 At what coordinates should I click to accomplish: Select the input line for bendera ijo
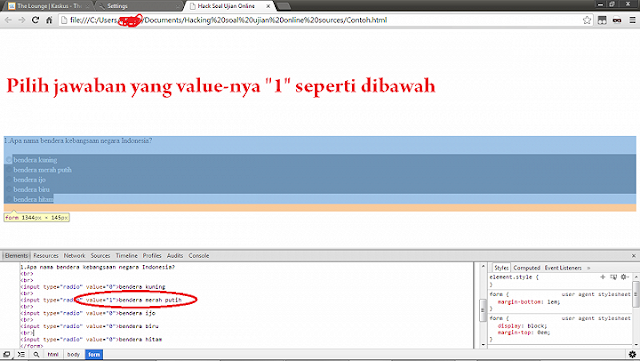click(x=88, y=313)
